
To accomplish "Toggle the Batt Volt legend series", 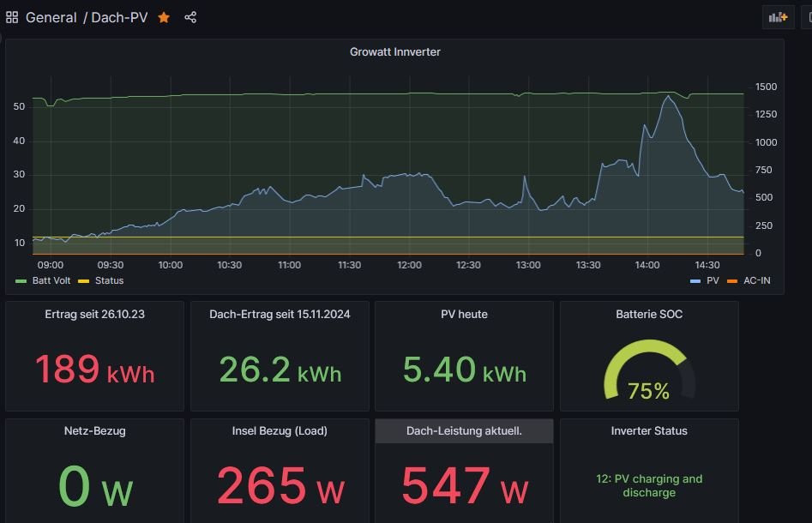I will click(x=51, y=280).
